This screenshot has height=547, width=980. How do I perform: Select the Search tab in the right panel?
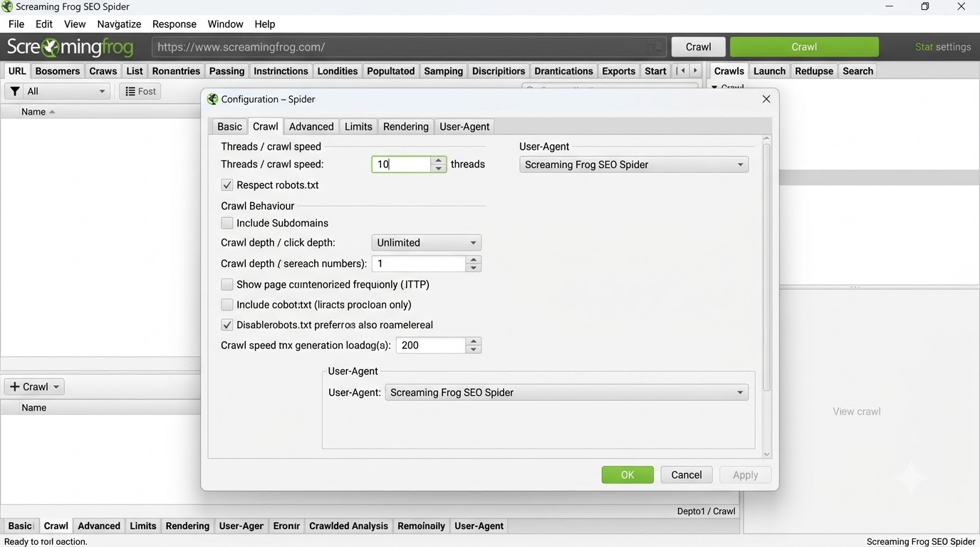click(857, 71)
